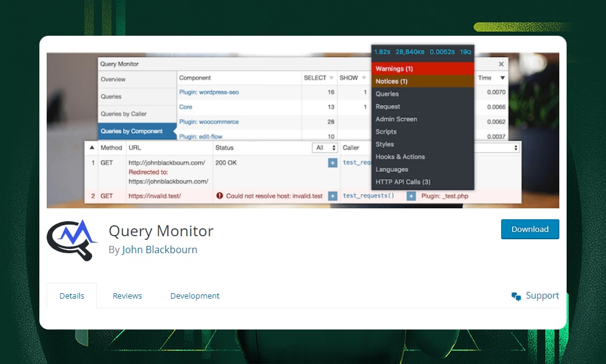Expand the plus toggle on the 200 OK row
The image size is (606, 364).
332,162
